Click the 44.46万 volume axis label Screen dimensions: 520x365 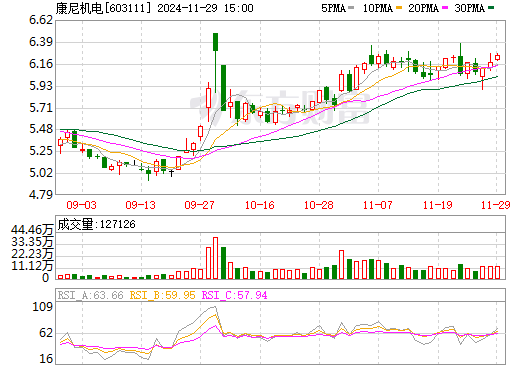click(x=32, y=230)
